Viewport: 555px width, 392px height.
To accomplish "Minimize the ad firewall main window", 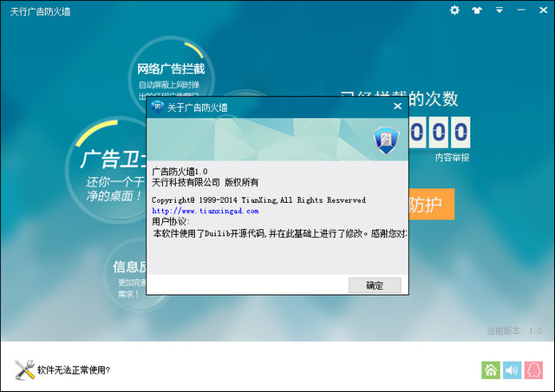I will pos(519,10).
